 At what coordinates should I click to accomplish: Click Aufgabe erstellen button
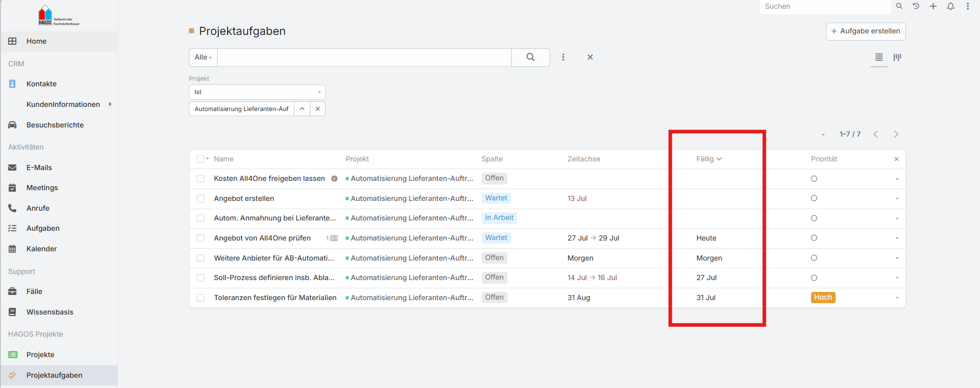pos(865,31)
